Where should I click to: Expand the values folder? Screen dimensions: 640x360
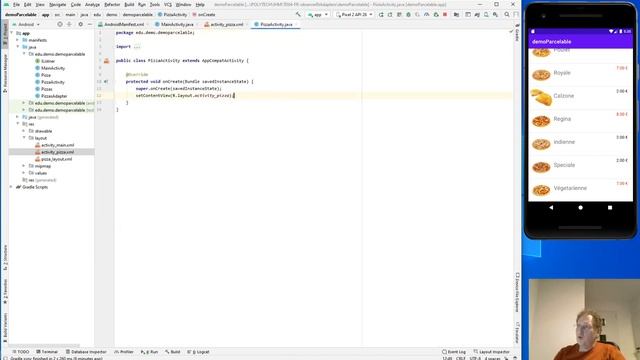tap(24, 173)
